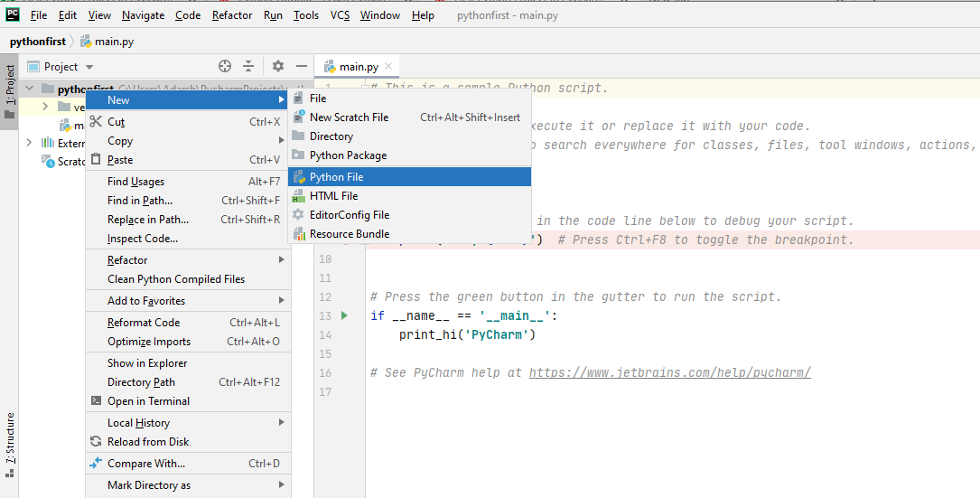980x498 pixels.
Task: Click line number 13 in editor gutter
Action: pos(325,316)
